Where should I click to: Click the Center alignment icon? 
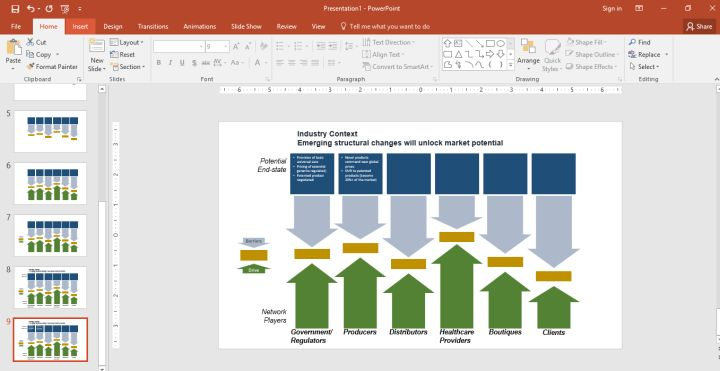click(292, 63)
